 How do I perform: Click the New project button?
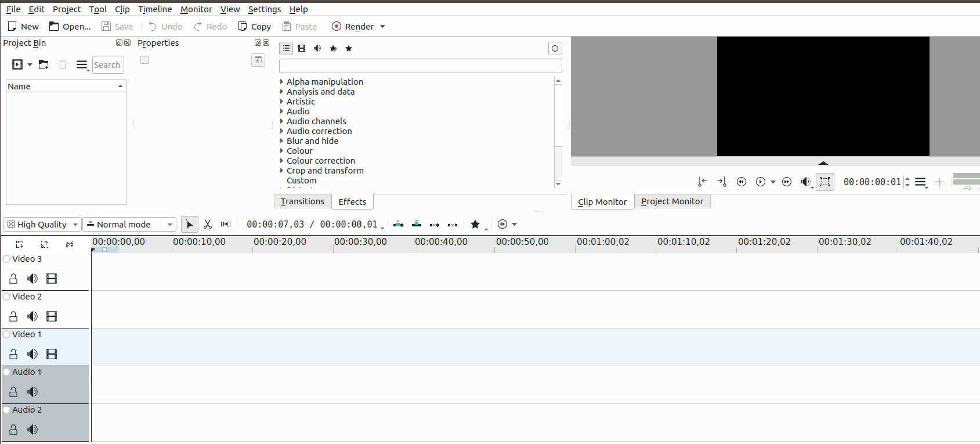[x=23, y=27]
